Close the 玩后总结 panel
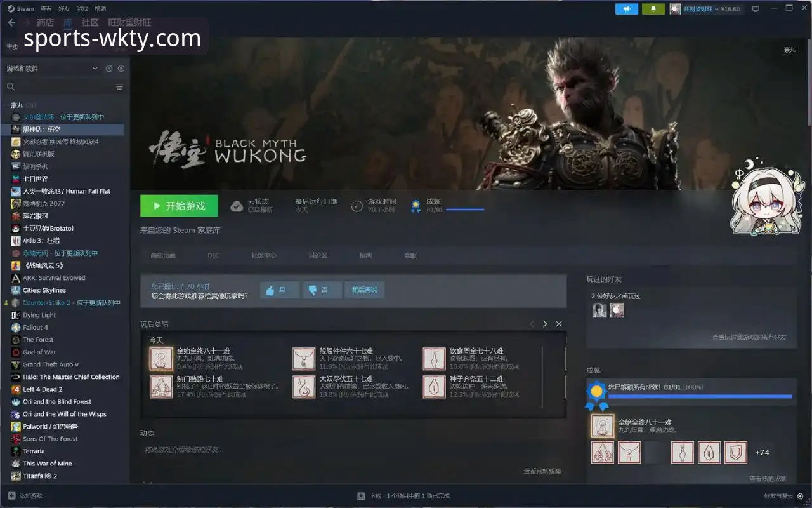This screenshot has height=508, width=812. point(559,324)
